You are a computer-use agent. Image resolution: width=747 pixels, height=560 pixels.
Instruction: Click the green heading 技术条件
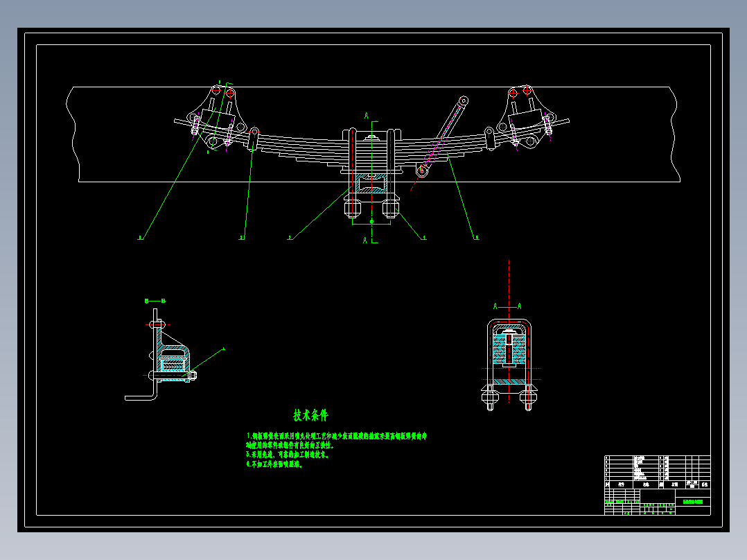(x=310, y=415)
